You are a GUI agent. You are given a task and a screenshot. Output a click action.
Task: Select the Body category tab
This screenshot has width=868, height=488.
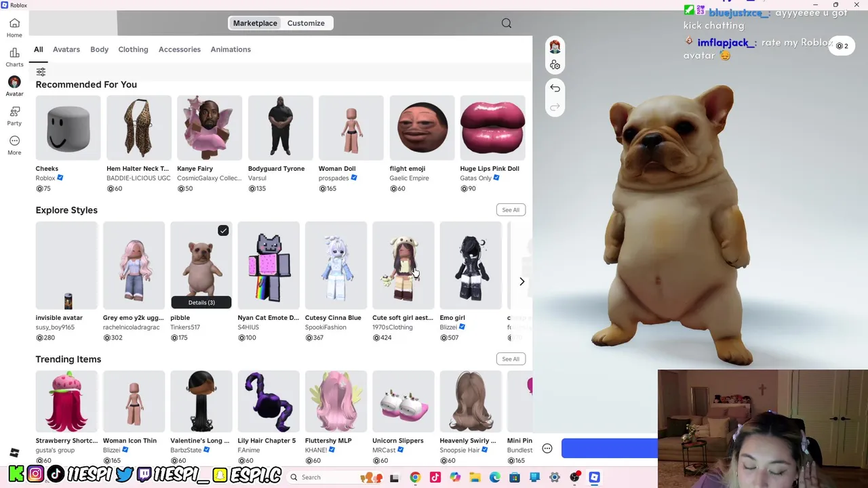point(99,49)
